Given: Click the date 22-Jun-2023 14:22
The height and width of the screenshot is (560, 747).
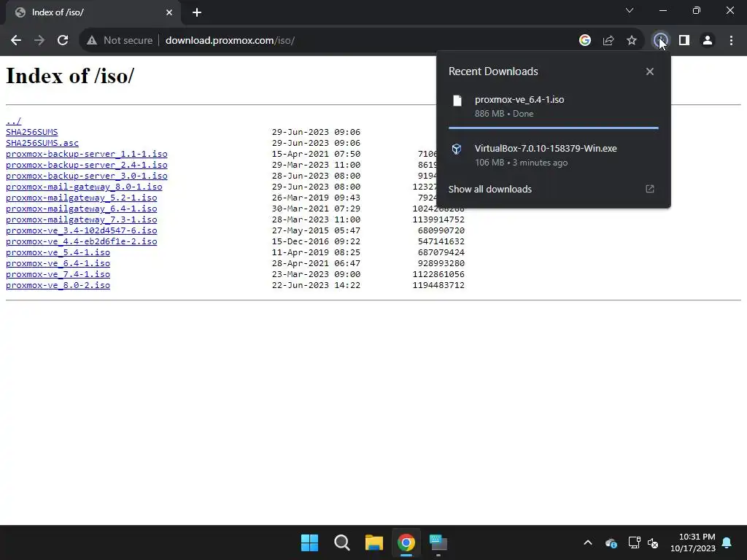Looking at the screenshot, I should (316, 285).
